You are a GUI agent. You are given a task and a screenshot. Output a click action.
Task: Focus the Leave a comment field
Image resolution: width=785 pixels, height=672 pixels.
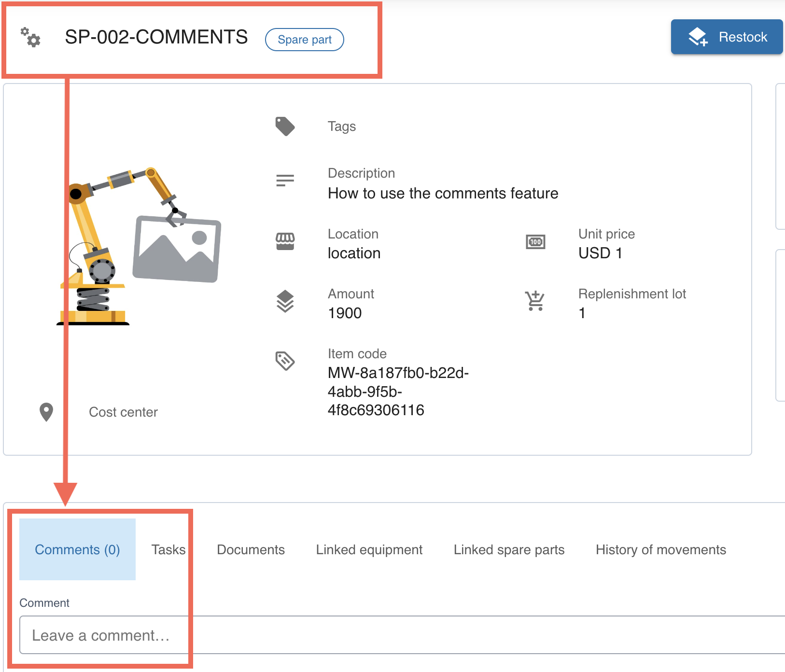pyautogui.click(x=386, y=635)
